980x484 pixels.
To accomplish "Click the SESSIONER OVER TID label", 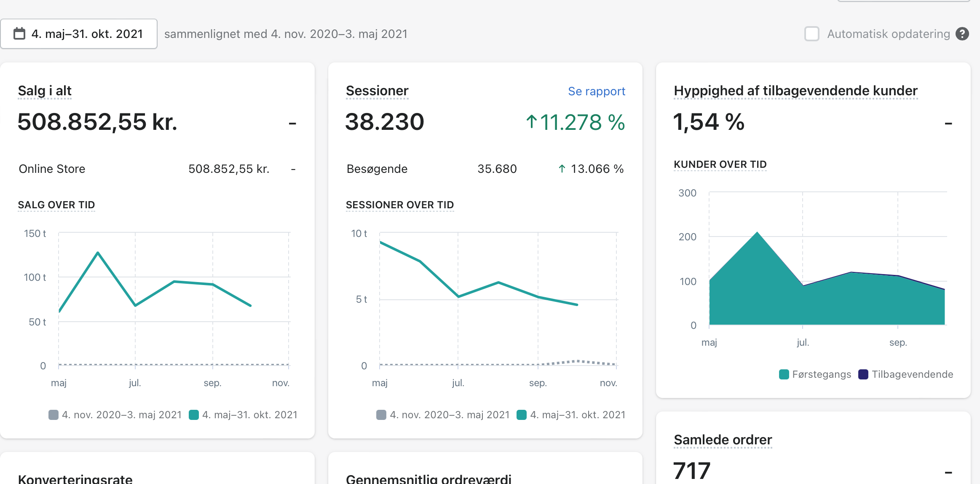I will tap(399, 205).
